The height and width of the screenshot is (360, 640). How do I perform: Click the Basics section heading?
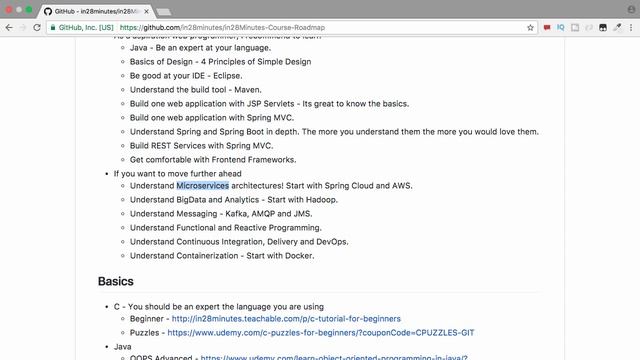[116, 281]
